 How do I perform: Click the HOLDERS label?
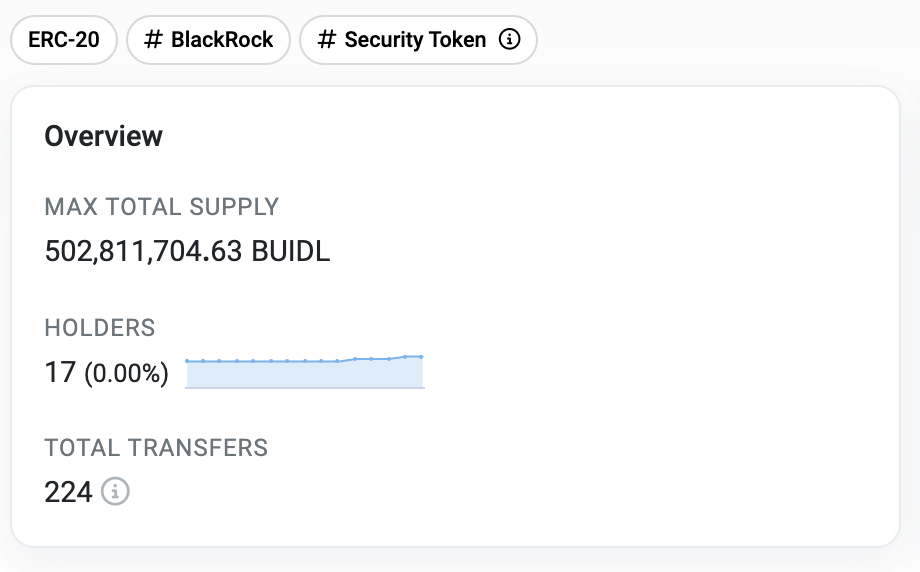[100, 327]
